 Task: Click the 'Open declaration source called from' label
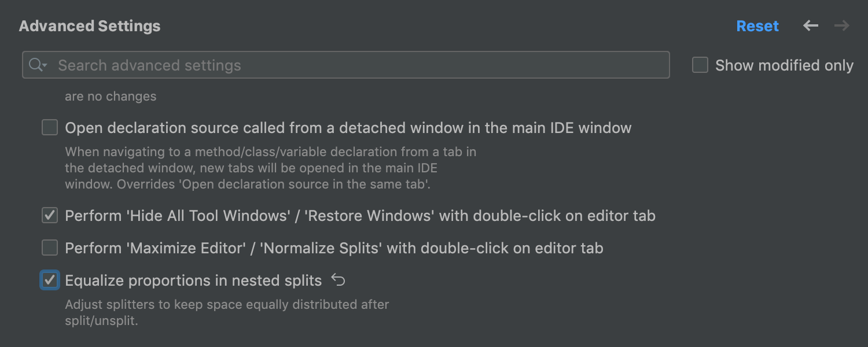pos(347,128)
